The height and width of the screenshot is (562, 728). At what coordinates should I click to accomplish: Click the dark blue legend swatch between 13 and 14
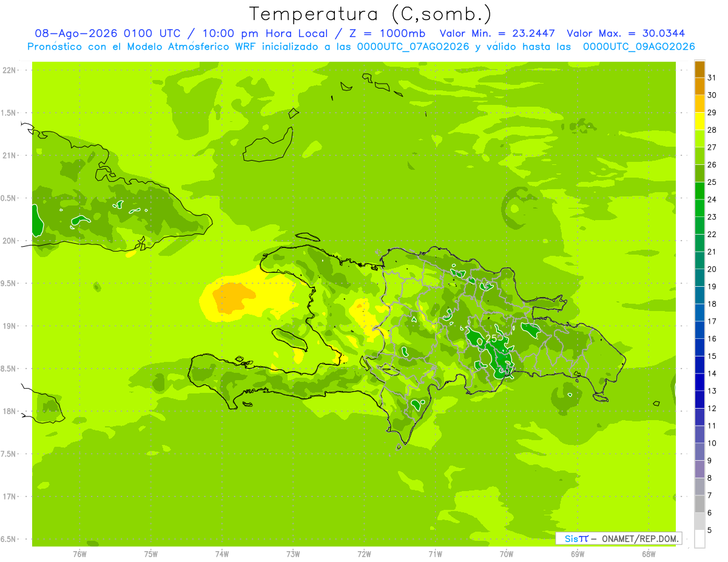click(699, 382)
